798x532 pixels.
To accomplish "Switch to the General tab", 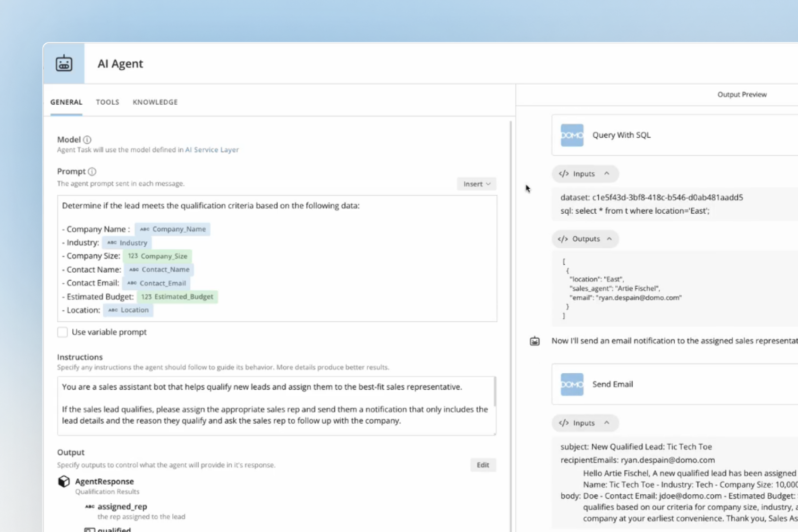I will [66, 102].
